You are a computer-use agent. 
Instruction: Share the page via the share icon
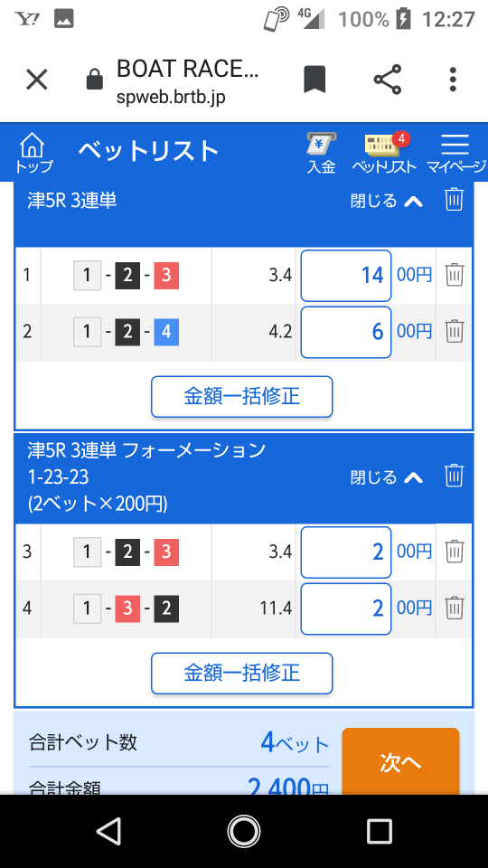[388, 80]
